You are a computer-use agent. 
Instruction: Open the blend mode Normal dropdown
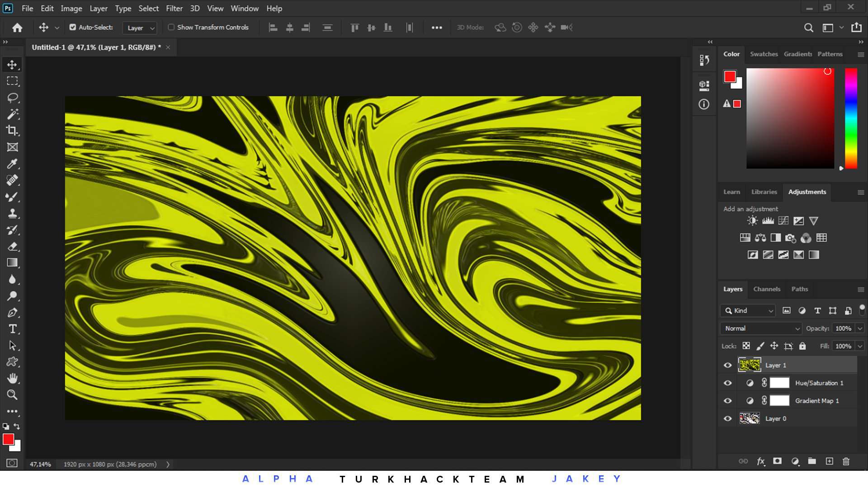click(x=761, y=328)
